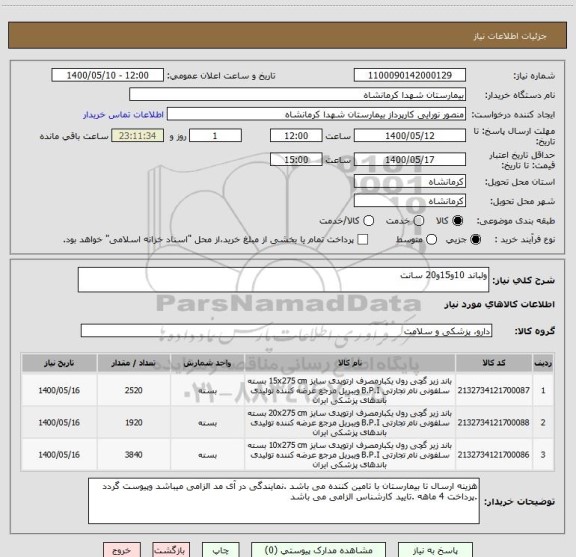Viewport: 576px width, 557px height.
Task: Click the بازگشت back button
Action: click(171, 550)
